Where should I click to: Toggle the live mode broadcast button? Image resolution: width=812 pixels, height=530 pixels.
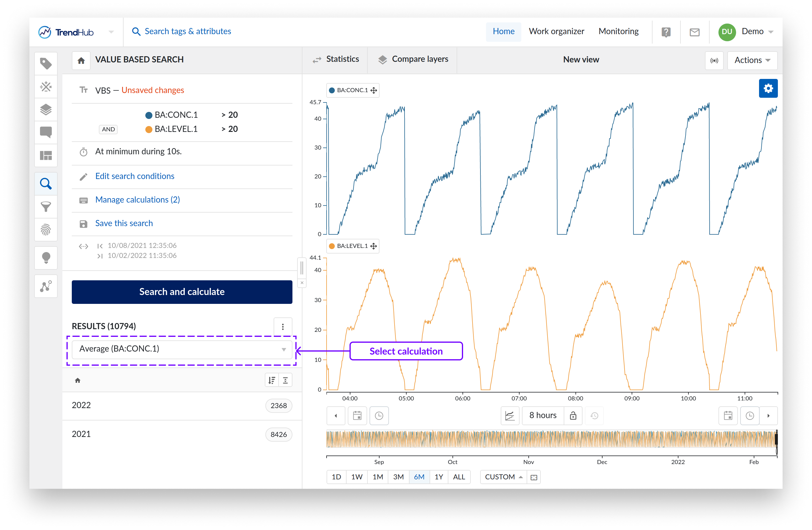click(x=714, y=60)
